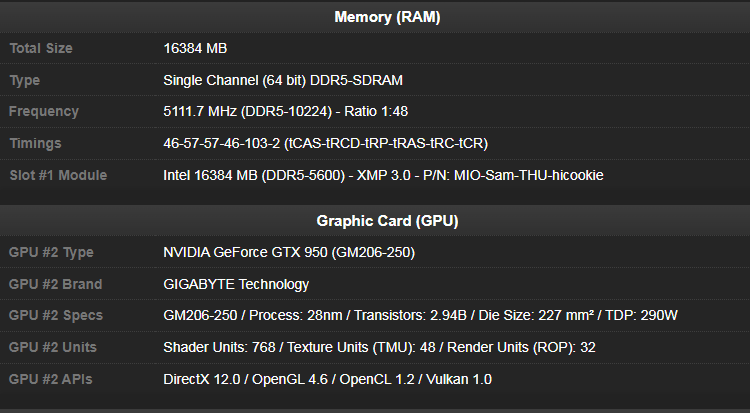Click the Single Channel DDR5-SDRAM type value

click(283, 80)
